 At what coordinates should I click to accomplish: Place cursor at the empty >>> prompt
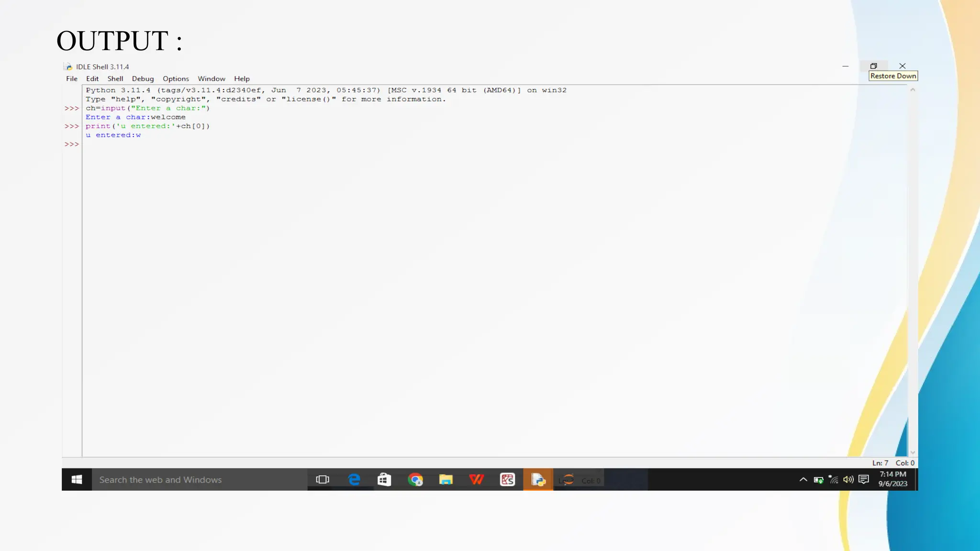click(71, 144)
